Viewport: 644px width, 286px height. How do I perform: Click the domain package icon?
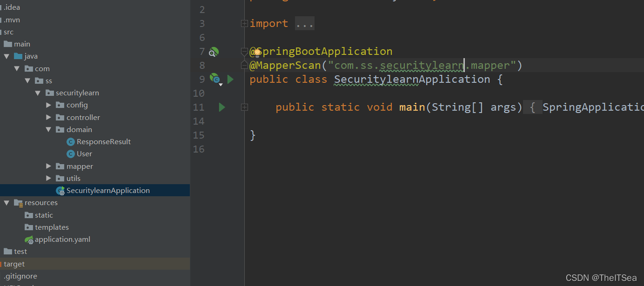[60, 129]
